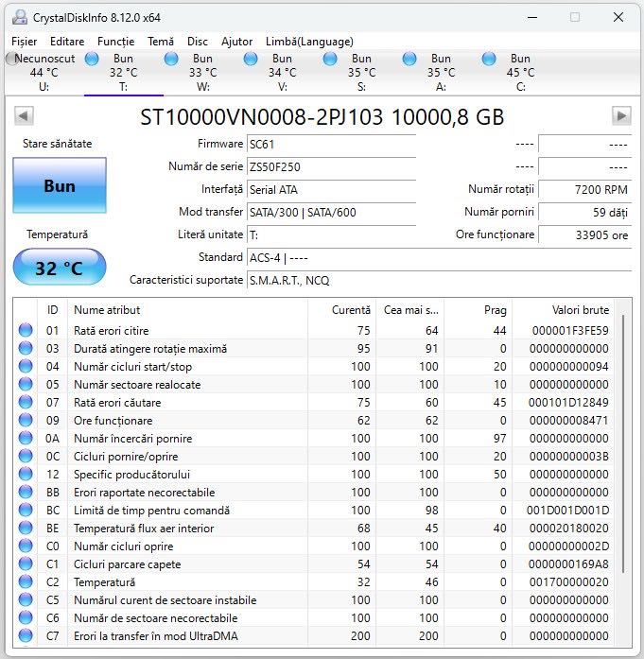Select row Temperatură flux aer interior

pyautogui.click(x=314, y=528)
